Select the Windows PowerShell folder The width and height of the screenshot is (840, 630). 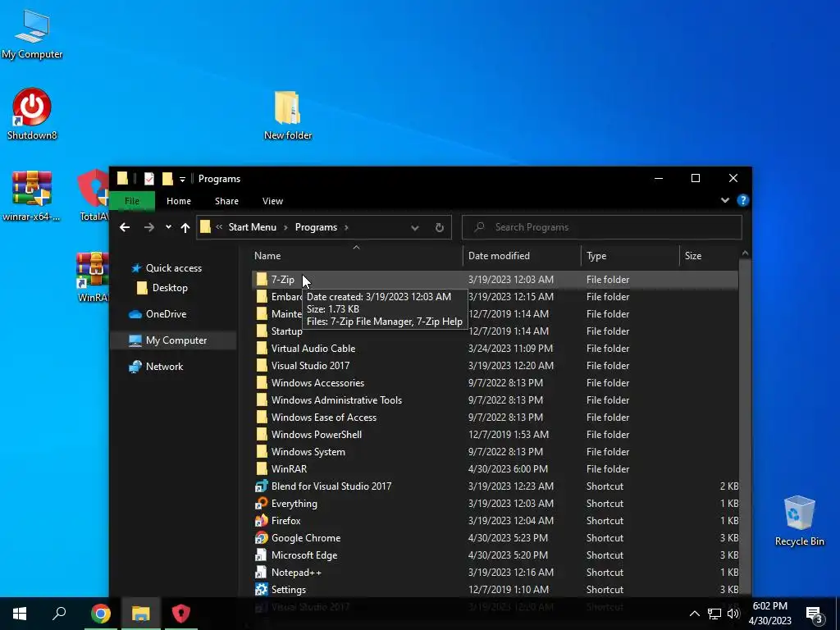tap(495, 435)
